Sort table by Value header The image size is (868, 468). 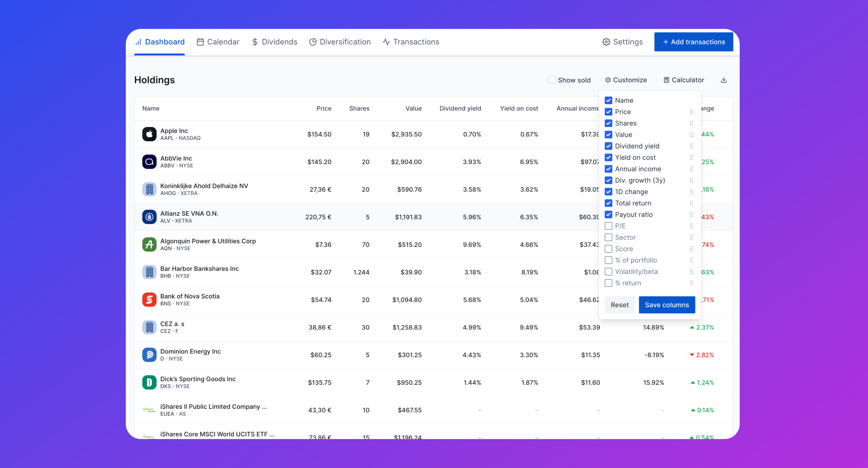414,109
